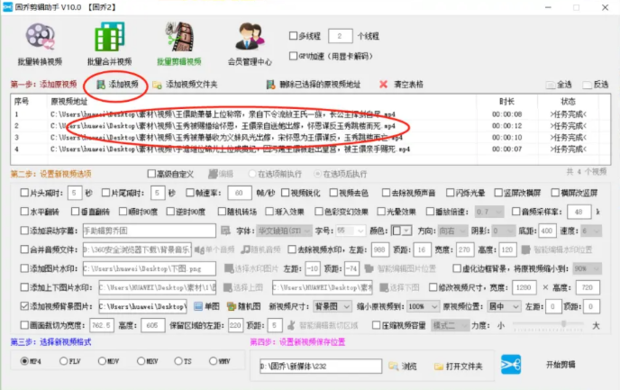Screen dimensions: 620x390
Task: Click the 原视频地址 column header
Action: (x=262, y=102)
